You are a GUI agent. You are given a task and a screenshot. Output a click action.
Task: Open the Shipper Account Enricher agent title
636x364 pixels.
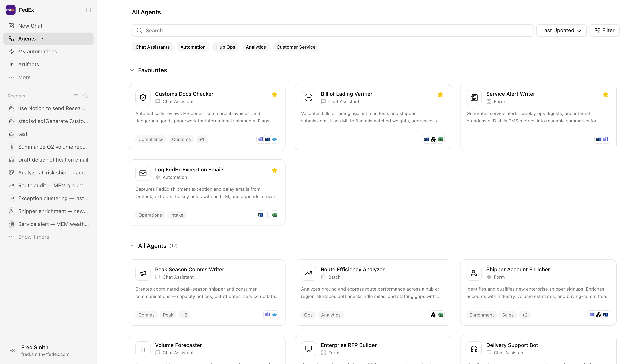pyautogui.click(x=518, y=269)
